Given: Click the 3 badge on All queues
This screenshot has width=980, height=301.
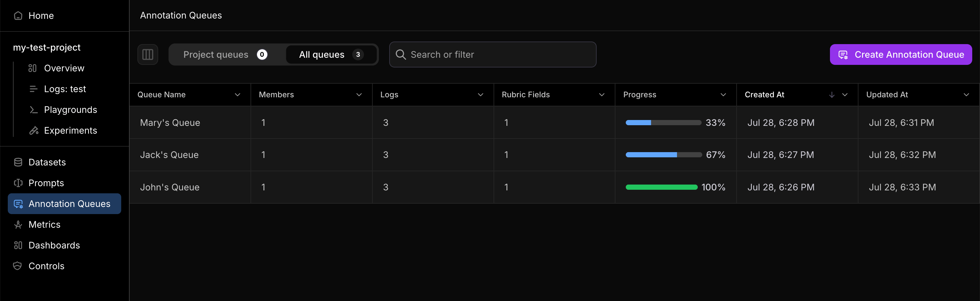Looking at the screenshot, I should pyautogui.click(x=357, y=54).
